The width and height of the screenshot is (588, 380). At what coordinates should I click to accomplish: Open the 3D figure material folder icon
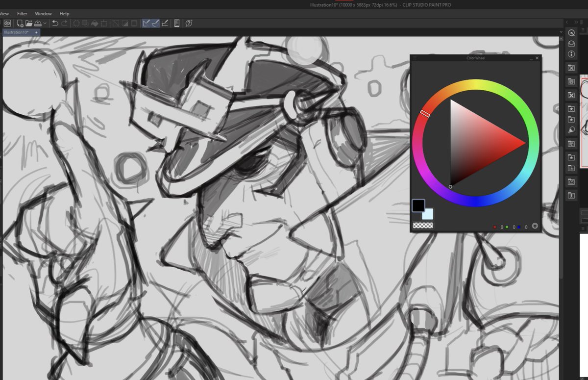571,196
